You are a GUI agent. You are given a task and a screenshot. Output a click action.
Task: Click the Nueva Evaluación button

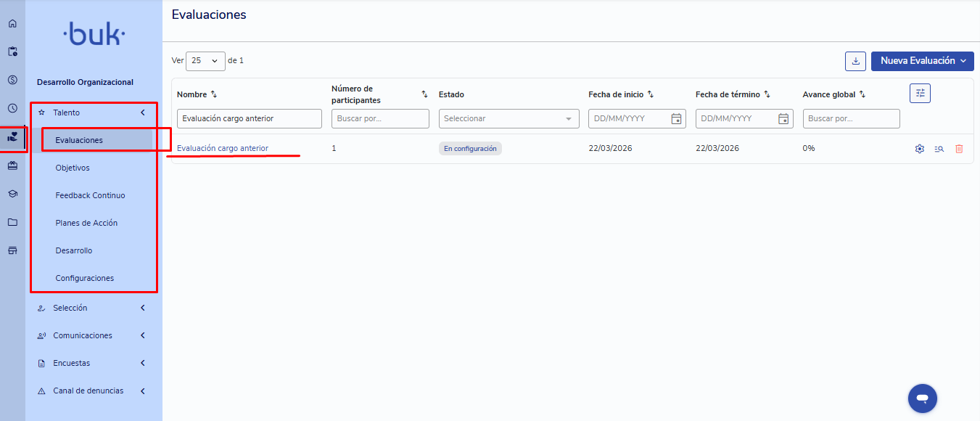922,61
